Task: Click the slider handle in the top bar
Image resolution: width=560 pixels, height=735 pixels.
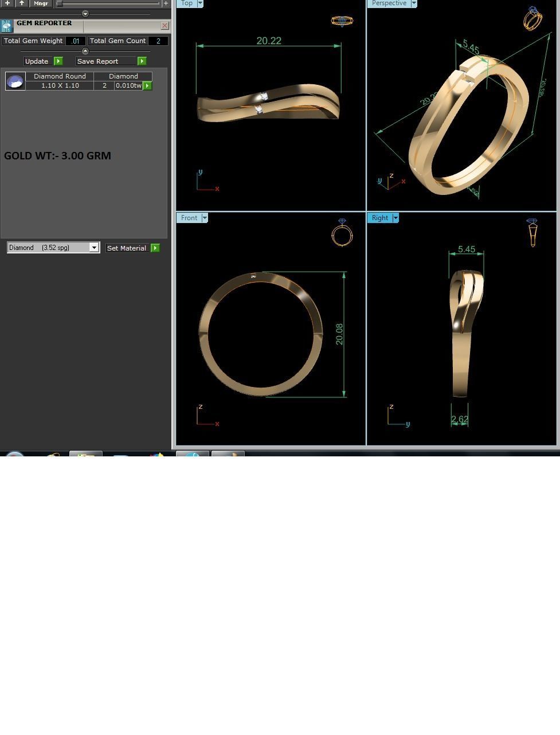Action: pos(59,3)
